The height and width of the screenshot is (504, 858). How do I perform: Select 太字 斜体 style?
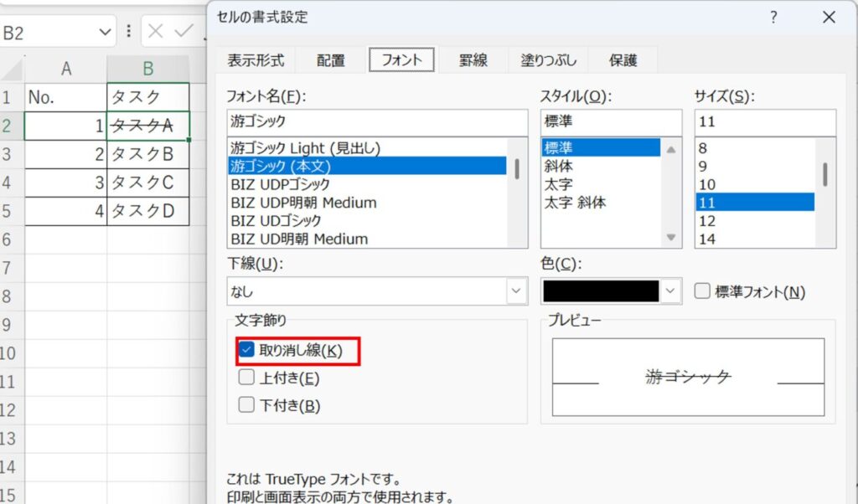(x=601, y=203)
